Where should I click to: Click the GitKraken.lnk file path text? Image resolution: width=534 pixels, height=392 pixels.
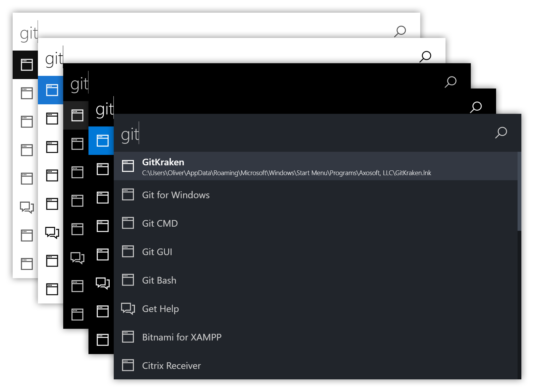pyautogui.click(x=287, y=173)
